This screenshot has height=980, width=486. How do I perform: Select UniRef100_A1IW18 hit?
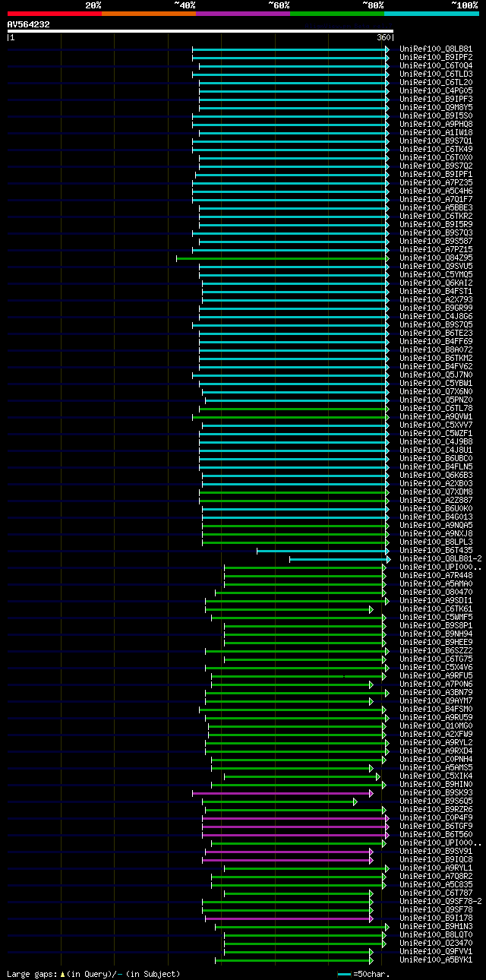pos(436,133)
